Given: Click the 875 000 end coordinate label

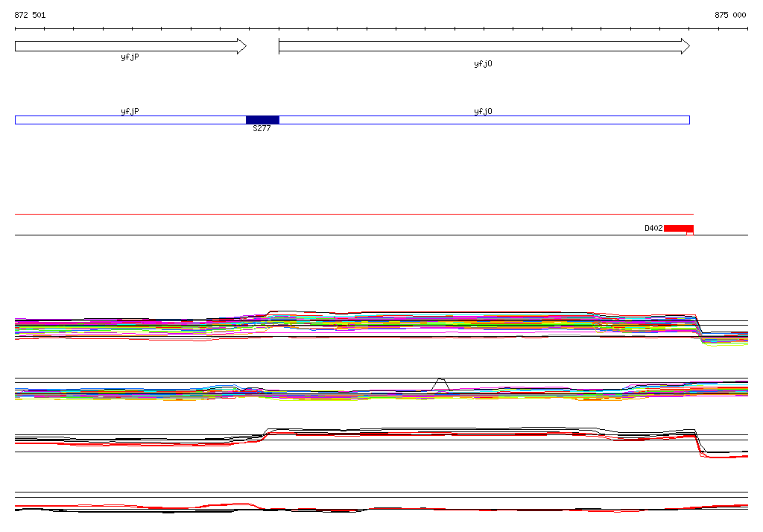Looking at the screenshot, I should 730,15.
